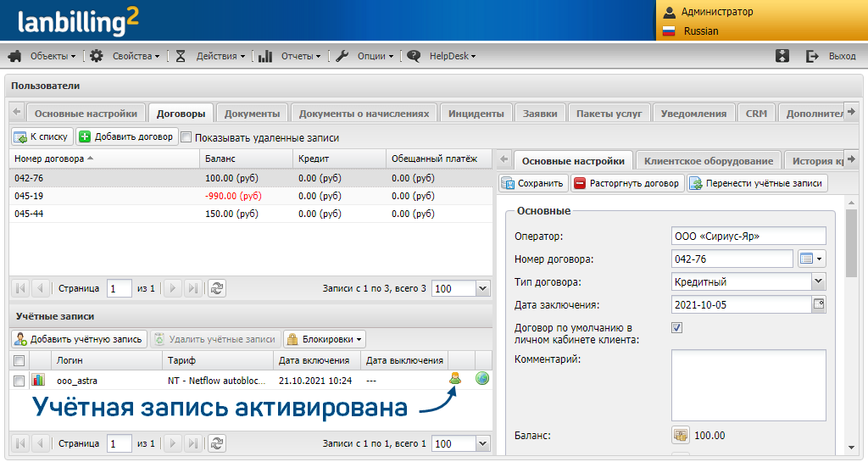Click the Выход logout icon
Screen dimensions: 868x462
tap(812, 56)
